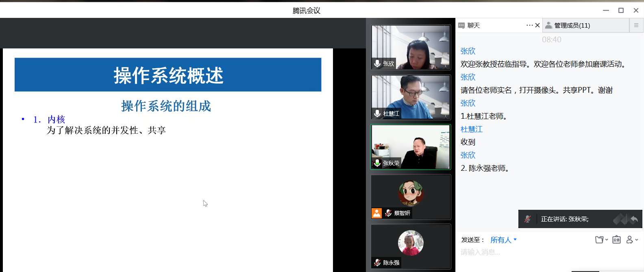Click the chat permissions person icon

[629, 240]
